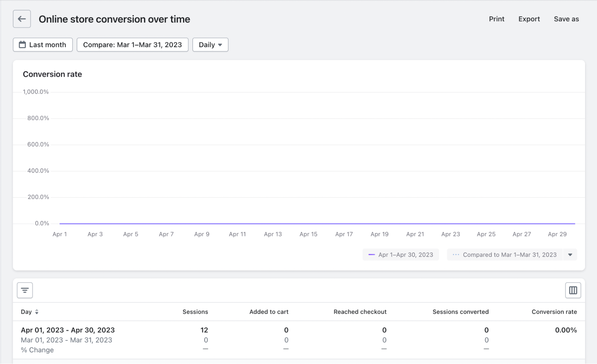
Task: Click Export in the header
Action: pyautogui.click(x=529, y=19)
